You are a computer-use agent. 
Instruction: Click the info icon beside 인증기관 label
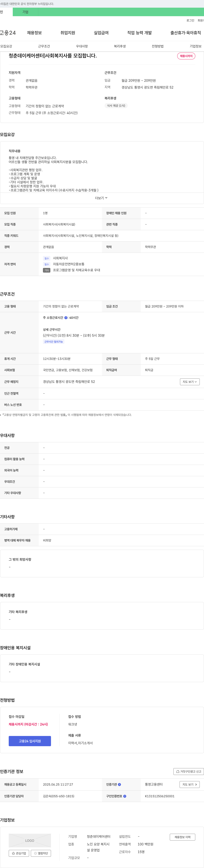tap(119, 785)
